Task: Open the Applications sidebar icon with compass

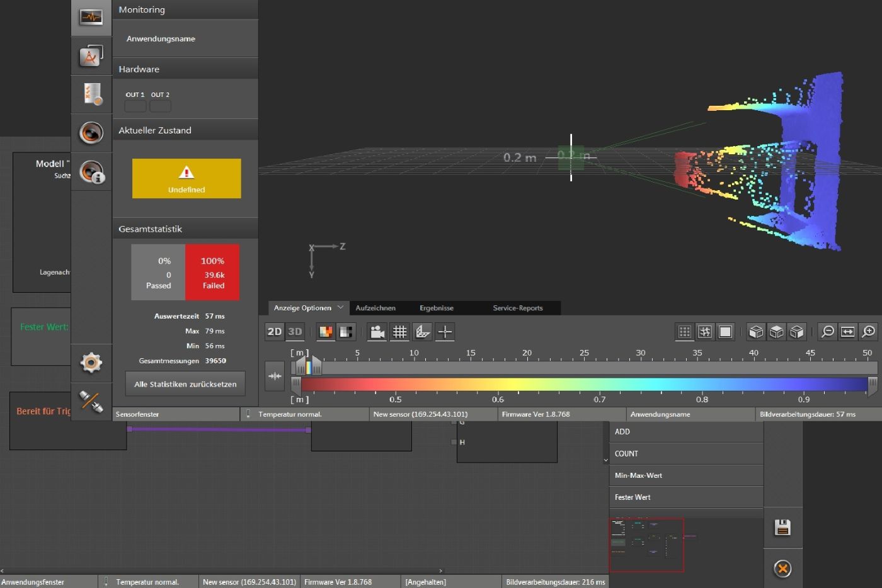Action: click(91, 57)
